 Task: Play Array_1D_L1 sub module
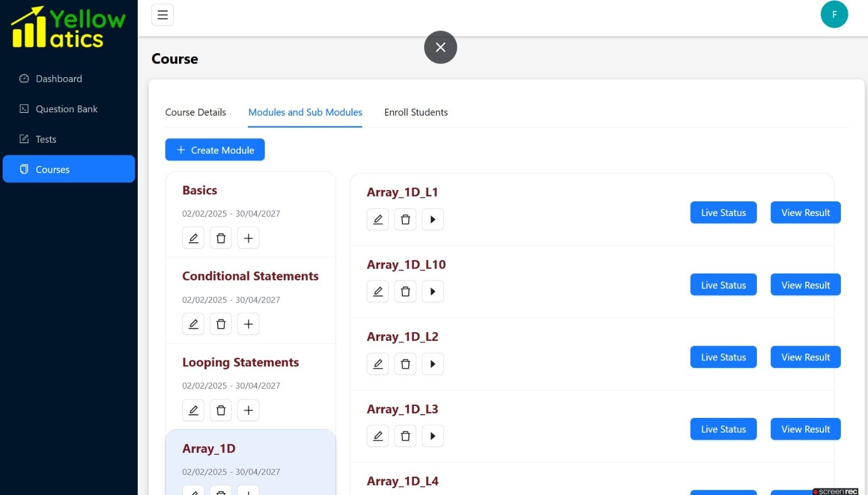pyautogui.click(x=433, y=220)
